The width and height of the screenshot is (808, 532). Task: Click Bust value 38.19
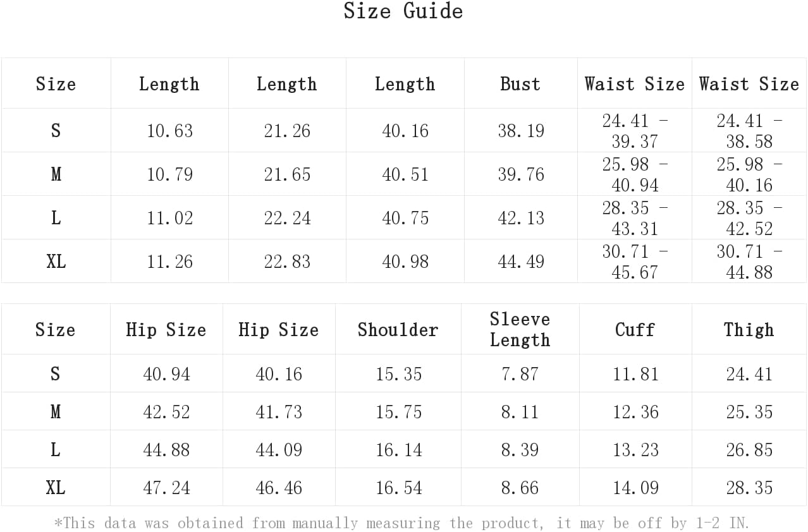click(520, 131)
